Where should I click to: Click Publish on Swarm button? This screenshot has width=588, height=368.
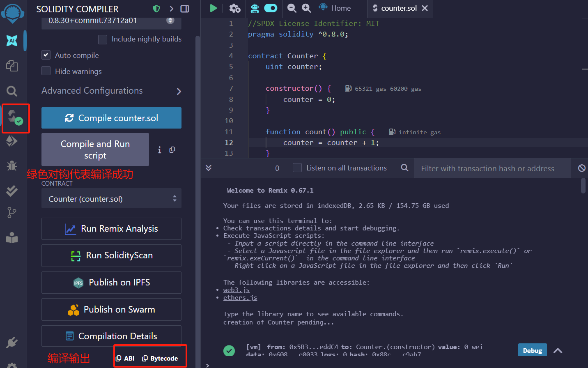[111, 309]
